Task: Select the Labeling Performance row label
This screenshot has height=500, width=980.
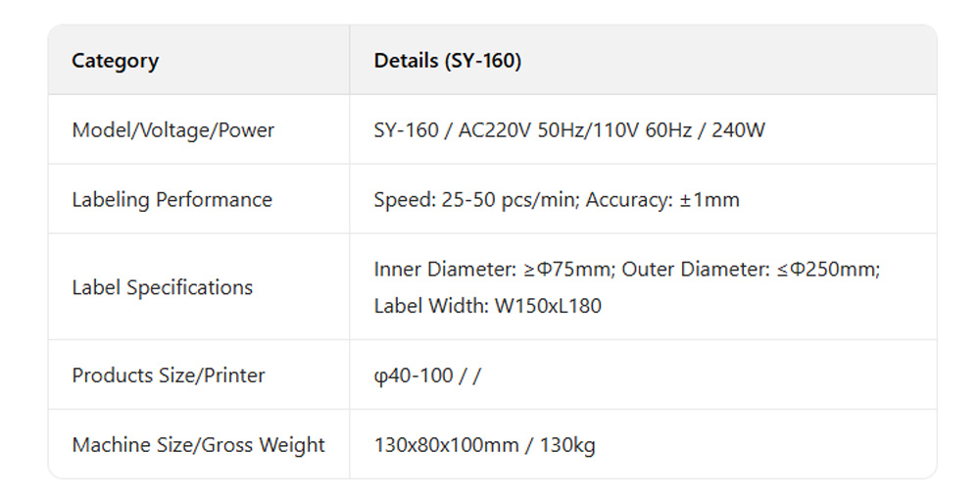Action: pyautogui.click(x=171, y=200)
